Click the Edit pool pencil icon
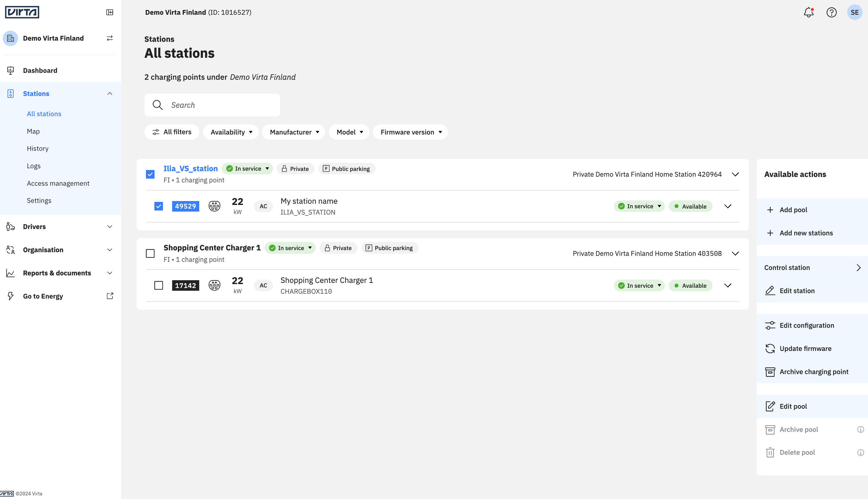The image size is (868, 499). coord(770,406)
